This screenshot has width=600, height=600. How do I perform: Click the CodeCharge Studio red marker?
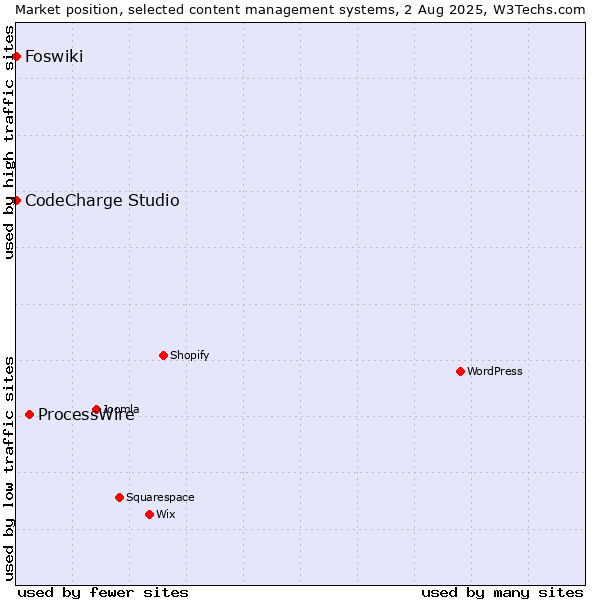[16, 201]
